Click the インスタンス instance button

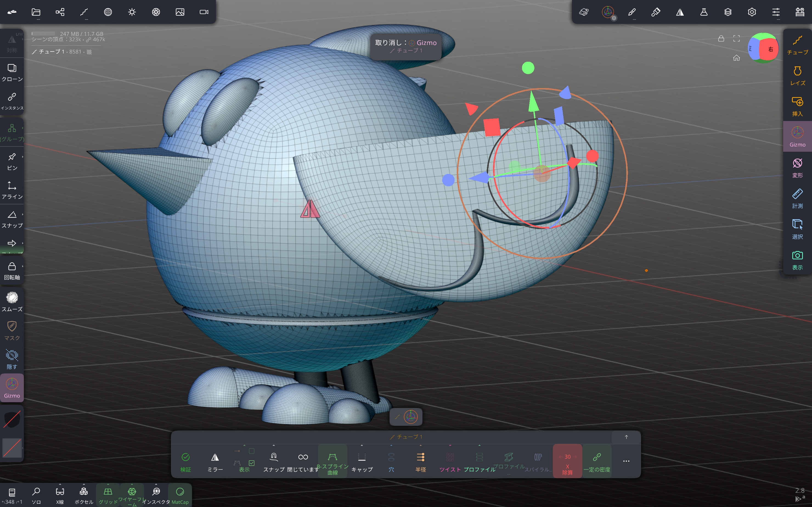12,101
